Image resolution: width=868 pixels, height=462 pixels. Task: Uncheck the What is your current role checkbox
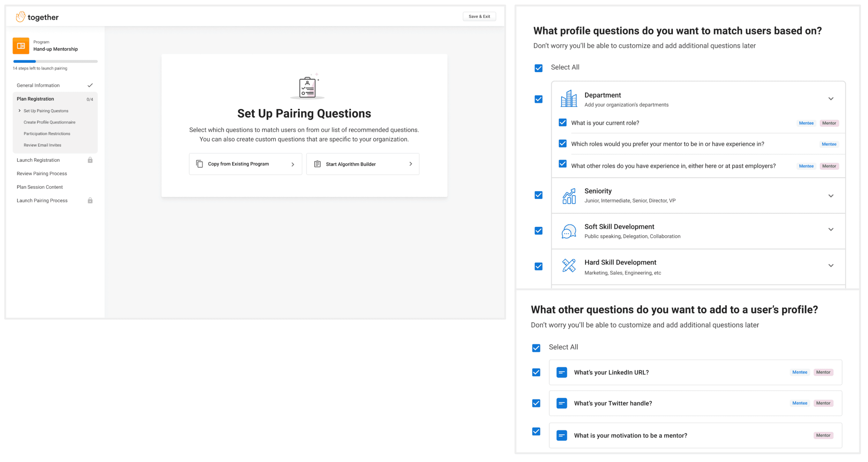[x=562, y=123]
